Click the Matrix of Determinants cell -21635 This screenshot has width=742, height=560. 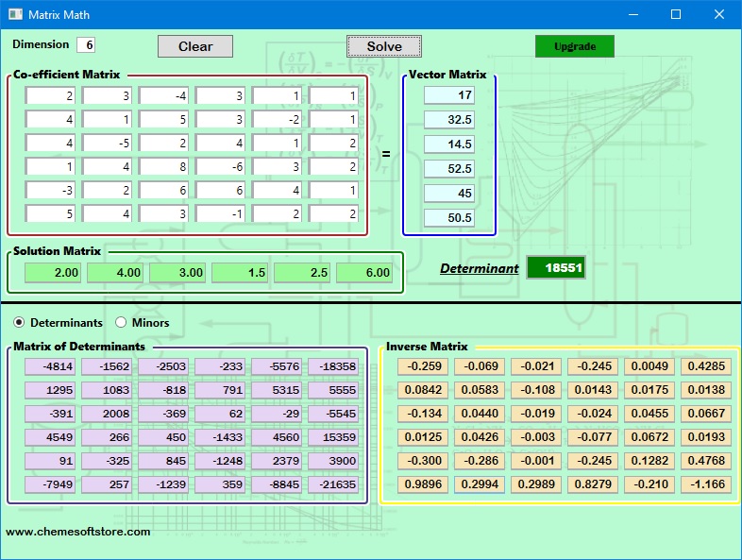(x=331, y=484)
